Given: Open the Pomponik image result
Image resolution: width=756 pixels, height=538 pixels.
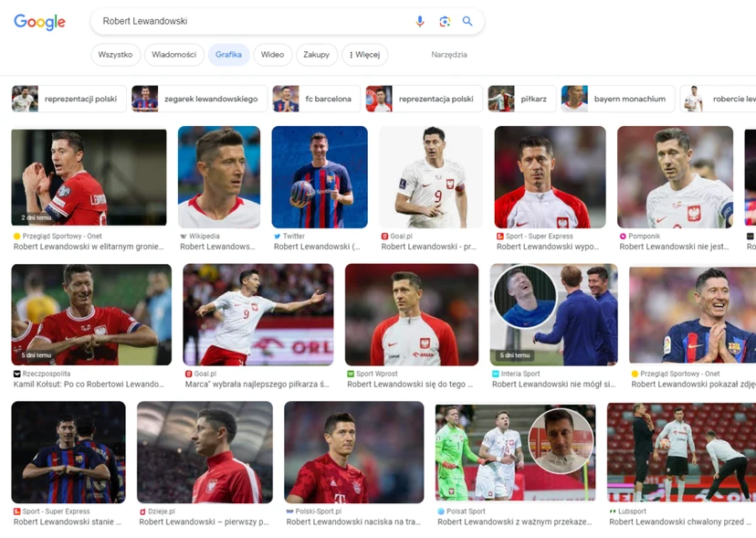Looking at the screenshot, I should (x=675, y=177).
